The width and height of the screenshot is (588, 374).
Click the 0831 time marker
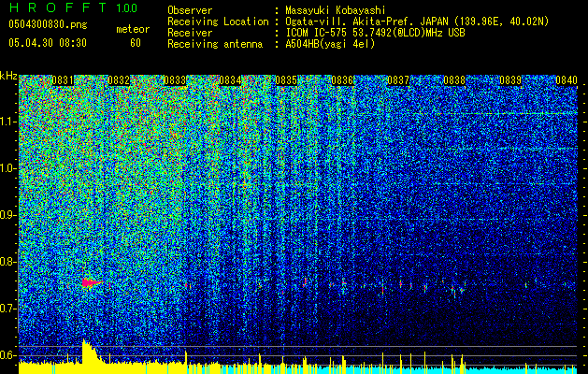[63, 80]
